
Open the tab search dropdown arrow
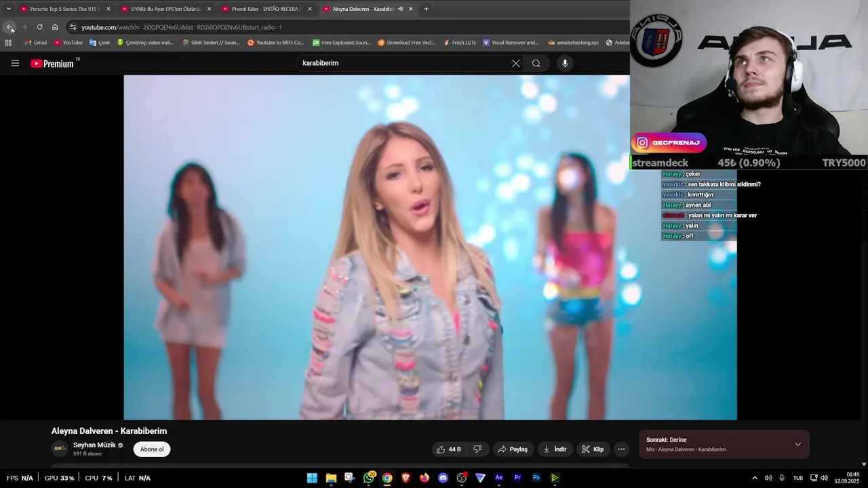coord(8,9)
